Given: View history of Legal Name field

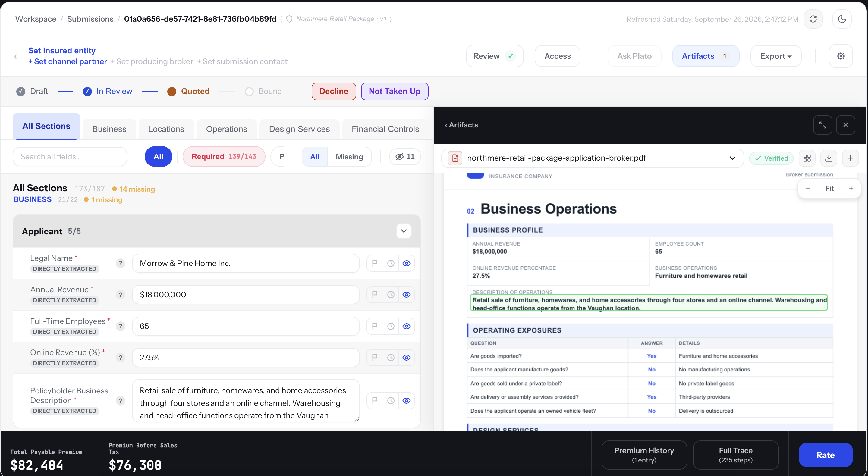Looking at the screenshot, I should (x=391, y=263).
